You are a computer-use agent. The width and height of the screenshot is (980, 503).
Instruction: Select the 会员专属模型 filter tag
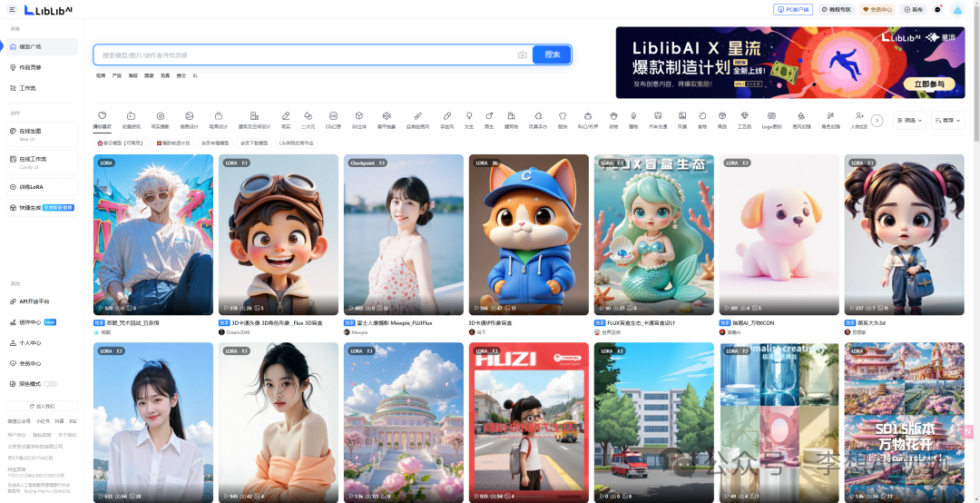click(x=216, y=143)
